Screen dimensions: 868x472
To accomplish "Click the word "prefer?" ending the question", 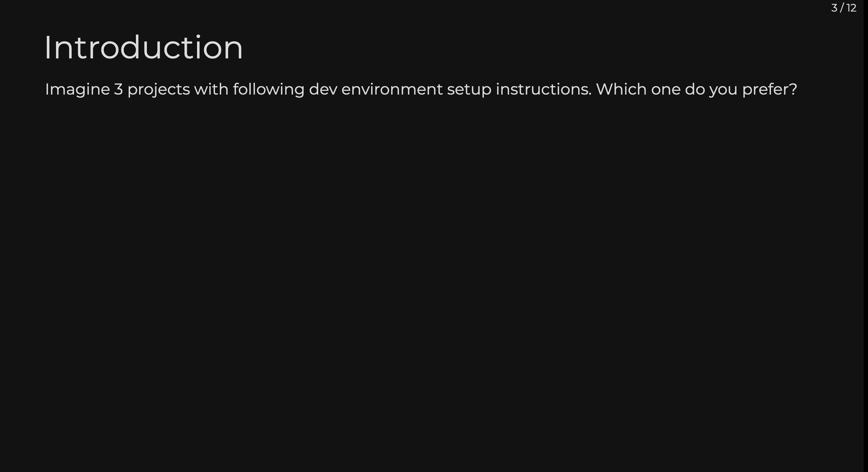I will click(770, 89).
